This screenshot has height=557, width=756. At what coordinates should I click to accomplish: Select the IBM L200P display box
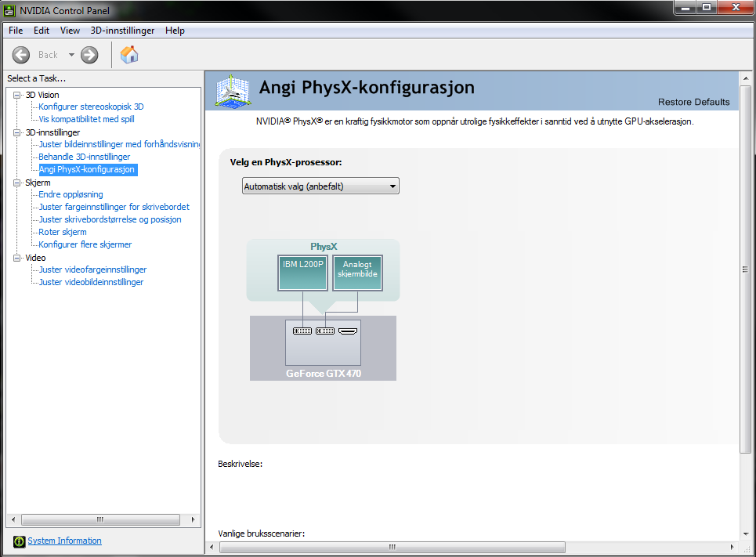pyautogui.click(x=302, y=273)
